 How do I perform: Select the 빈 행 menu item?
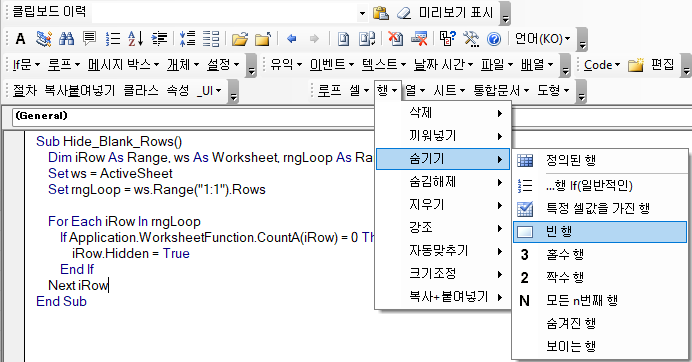click(x=600, y=231)
